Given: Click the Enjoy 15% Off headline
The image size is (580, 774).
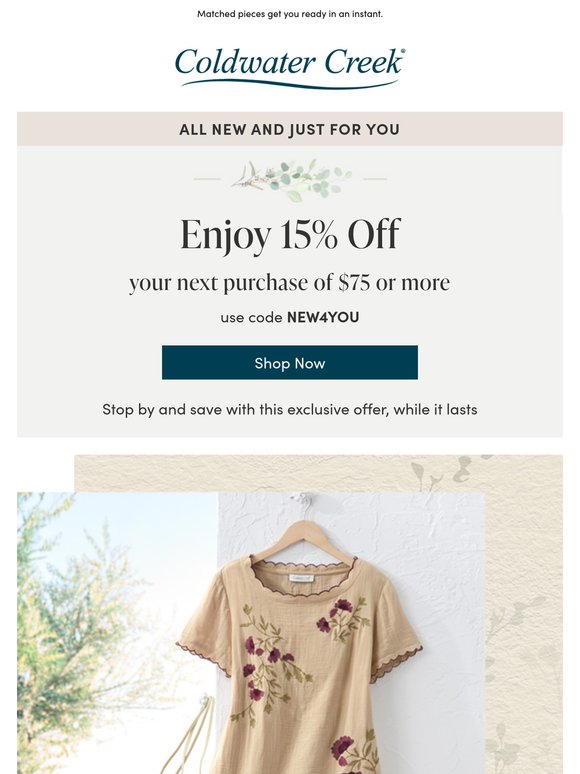Looking at the screenshot, I should pyautogui.click(x=290, y=234).
